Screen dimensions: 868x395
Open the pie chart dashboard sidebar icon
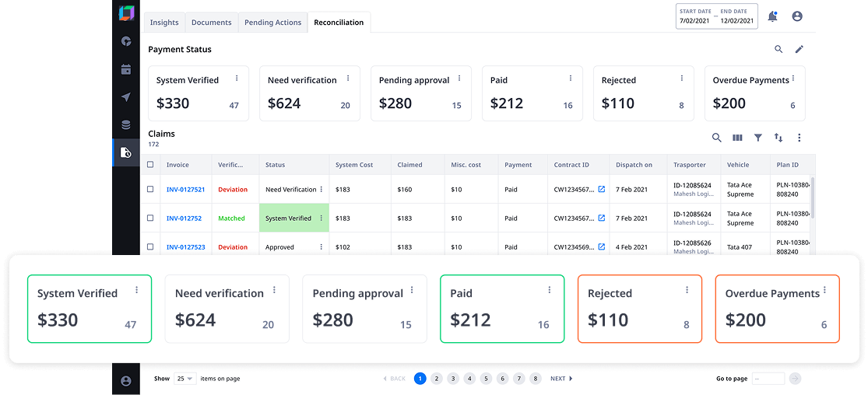click(126, 41)
